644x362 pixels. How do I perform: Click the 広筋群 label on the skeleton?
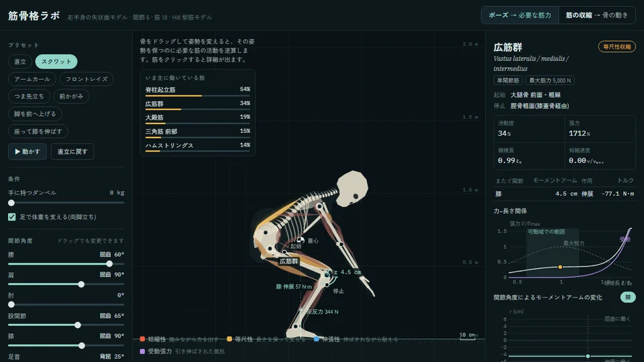click(288, 261)
